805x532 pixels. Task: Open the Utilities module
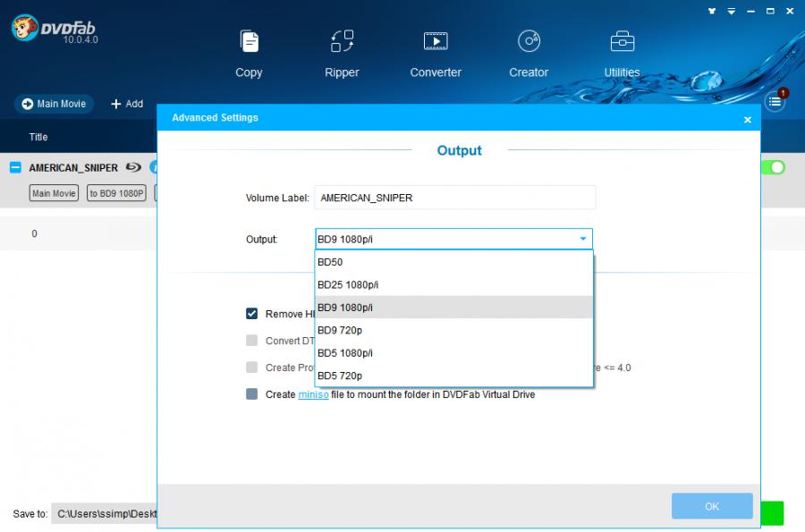[622, 54]
